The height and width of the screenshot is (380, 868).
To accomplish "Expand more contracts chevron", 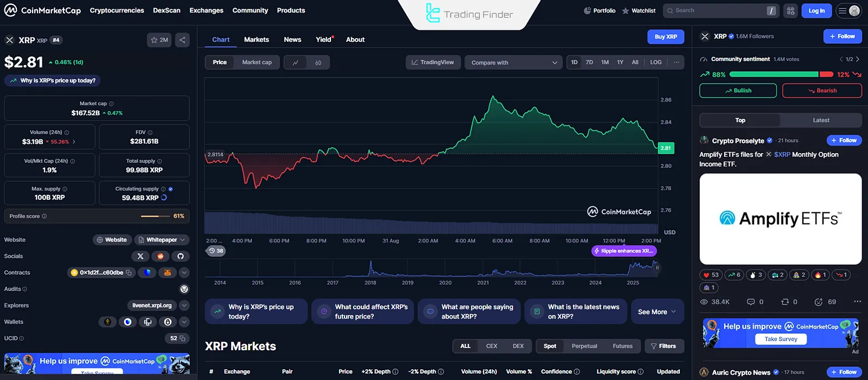I will [184, 273].
